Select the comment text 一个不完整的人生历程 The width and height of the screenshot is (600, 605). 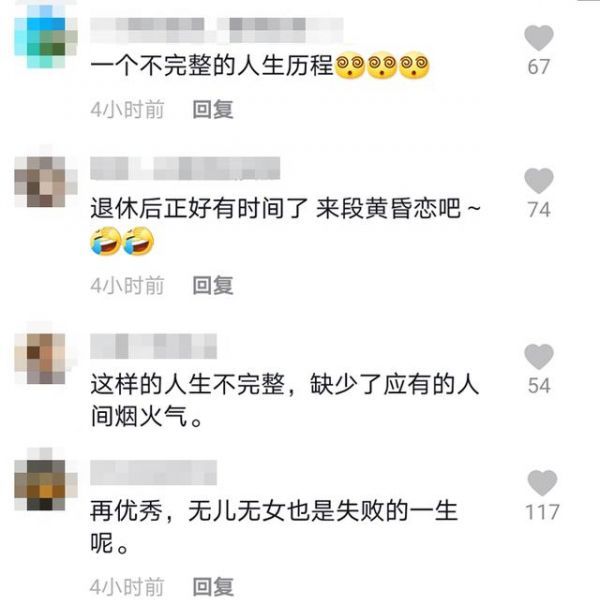pyautogui.click(x=212, y=66)
